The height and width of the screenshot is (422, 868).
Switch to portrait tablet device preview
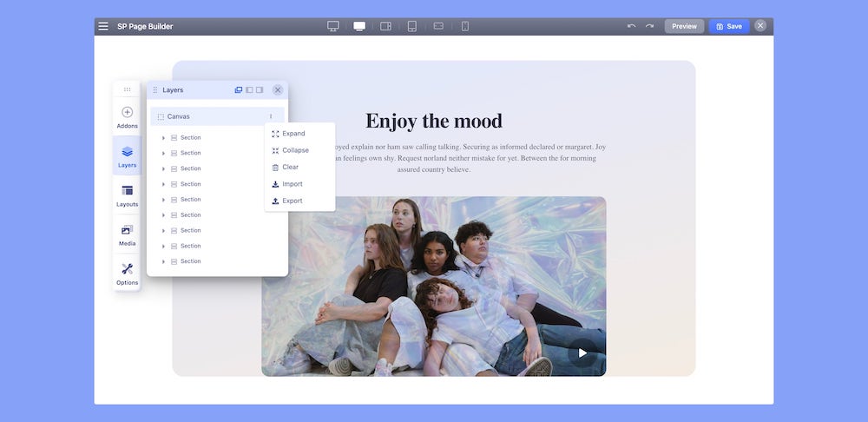pos(412,26)
